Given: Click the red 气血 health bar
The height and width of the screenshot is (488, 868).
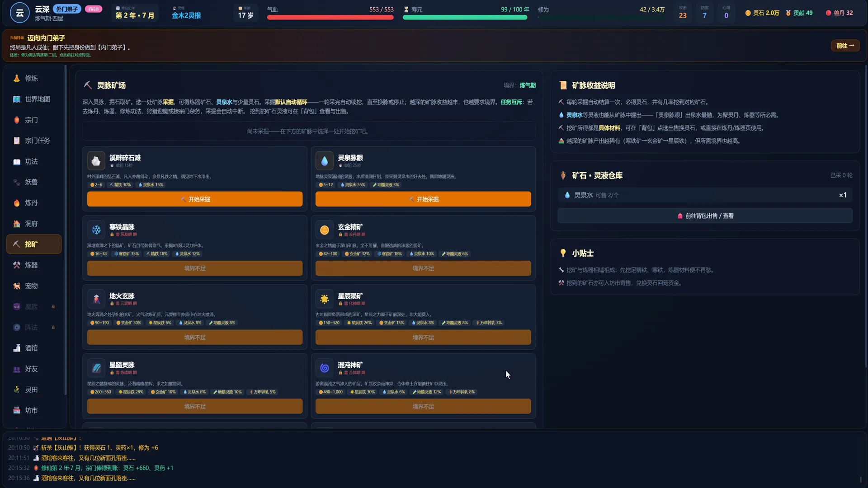Looking at the screenshot, I should tap(330, 17).
